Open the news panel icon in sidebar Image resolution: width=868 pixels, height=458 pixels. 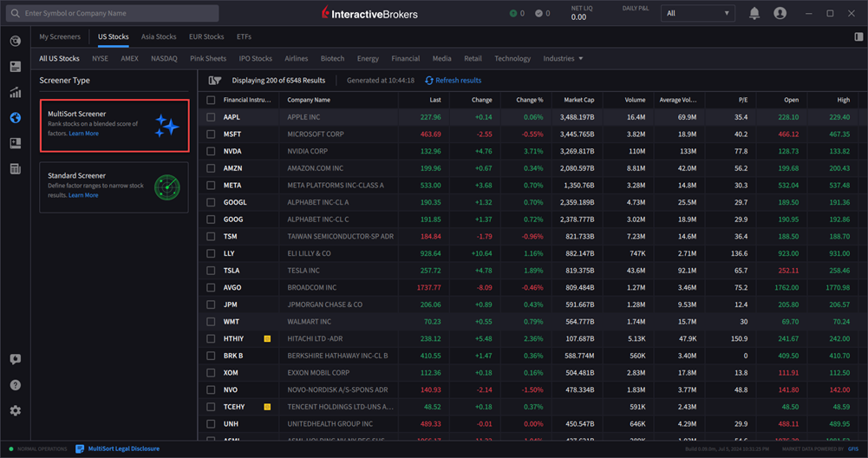tap(16, 67)
